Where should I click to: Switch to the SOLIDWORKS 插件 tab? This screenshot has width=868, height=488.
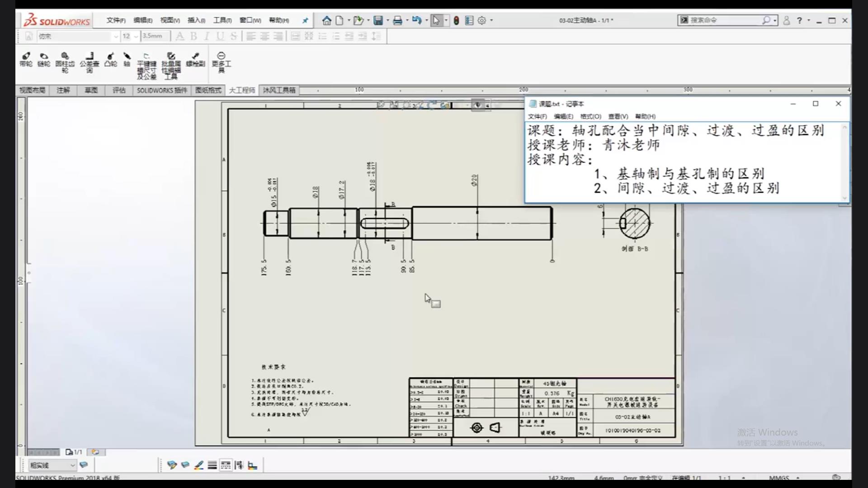(x=162, y=90)
